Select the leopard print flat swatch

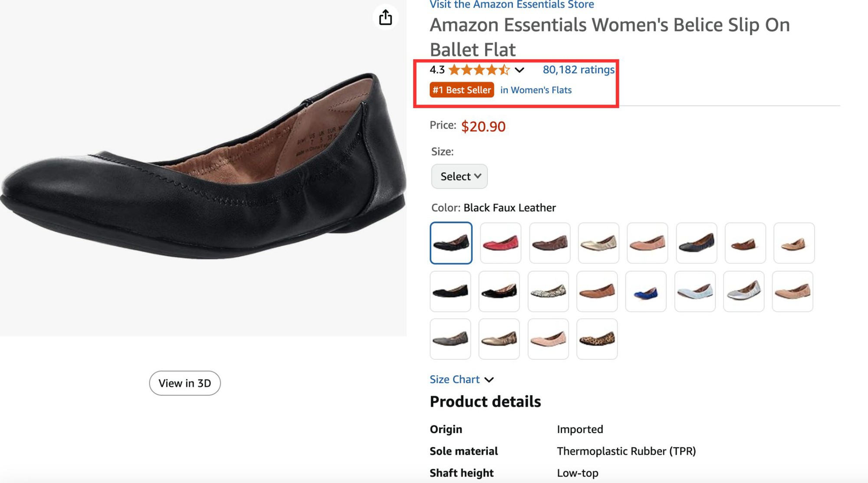pos(597,339)
